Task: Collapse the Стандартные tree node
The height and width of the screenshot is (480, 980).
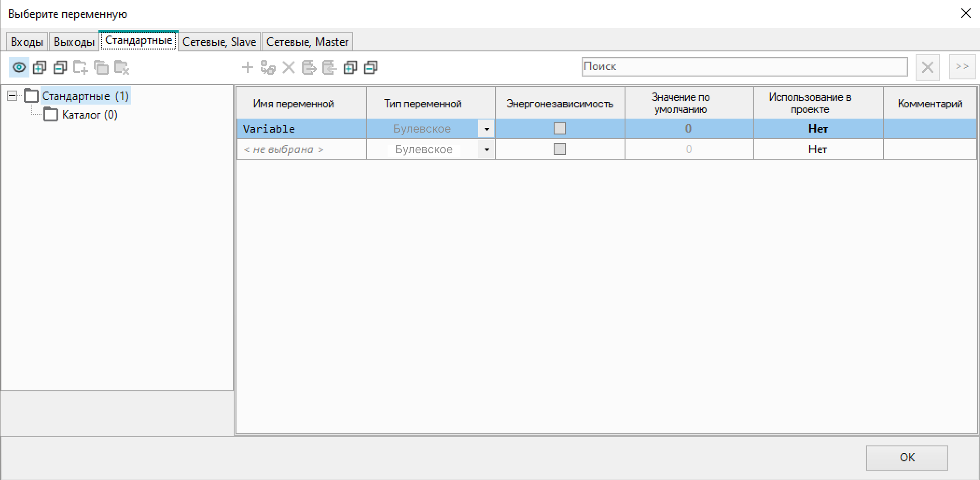Action: [x=12, y=96]
